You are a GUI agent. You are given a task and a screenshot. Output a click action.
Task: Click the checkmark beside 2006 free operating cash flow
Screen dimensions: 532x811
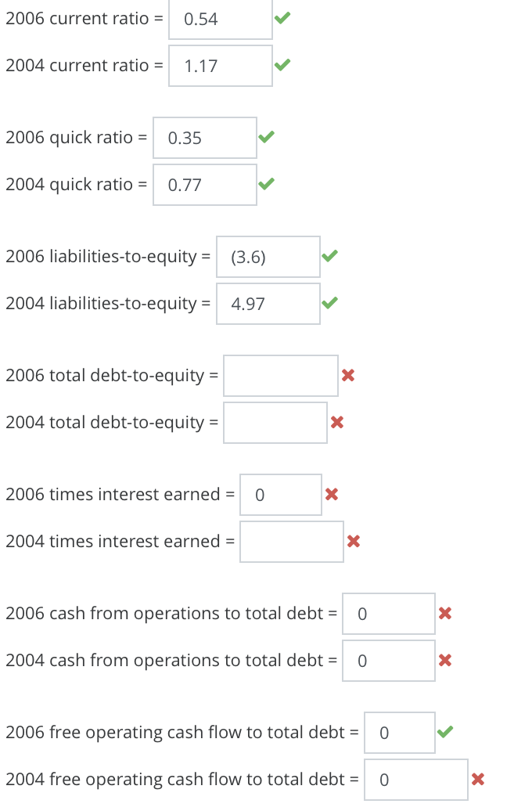(x=444, y=732)
